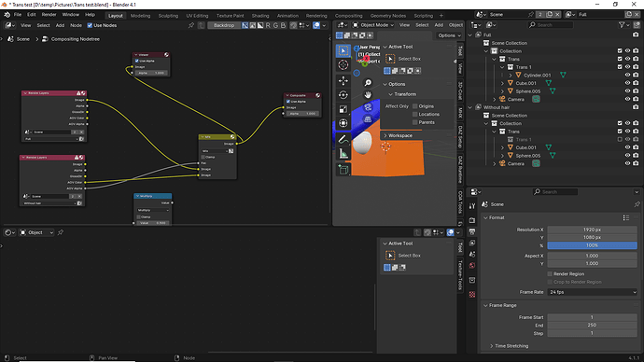The image size is (644, 362).
Task: Select the Move tool
Action: (343, 81)
